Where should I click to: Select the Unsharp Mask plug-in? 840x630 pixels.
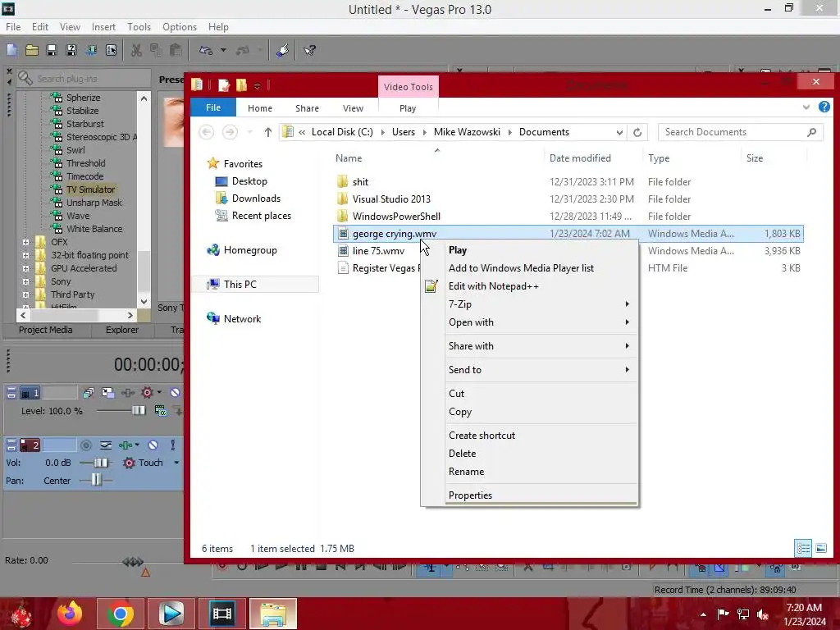pyautogui.click(x=94, y=203)
